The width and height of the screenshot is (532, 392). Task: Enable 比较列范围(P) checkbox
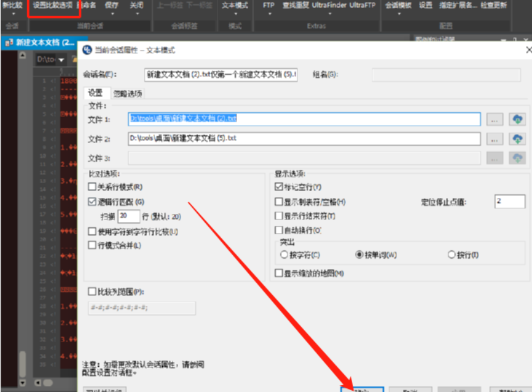(x=92, y=291)
